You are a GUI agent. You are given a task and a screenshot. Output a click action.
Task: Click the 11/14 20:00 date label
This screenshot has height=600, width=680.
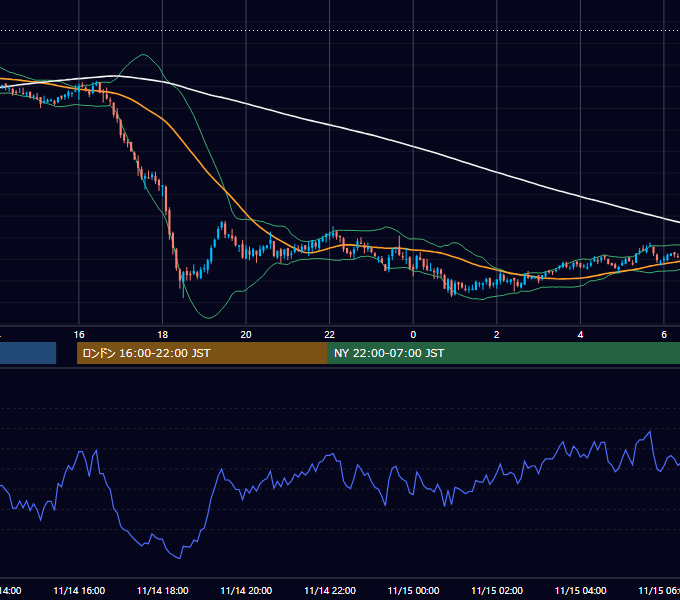(x=246, y=590)
